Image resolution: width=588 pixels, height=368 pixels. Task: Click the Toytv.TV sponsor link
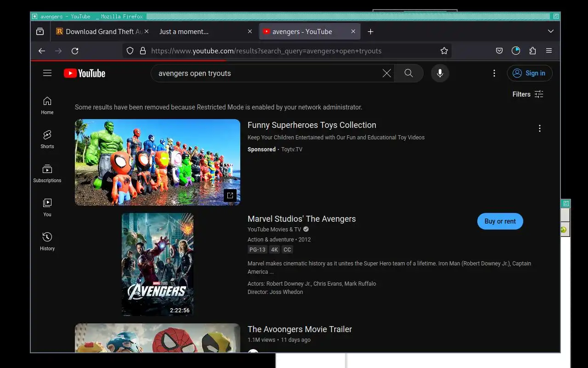292,149
